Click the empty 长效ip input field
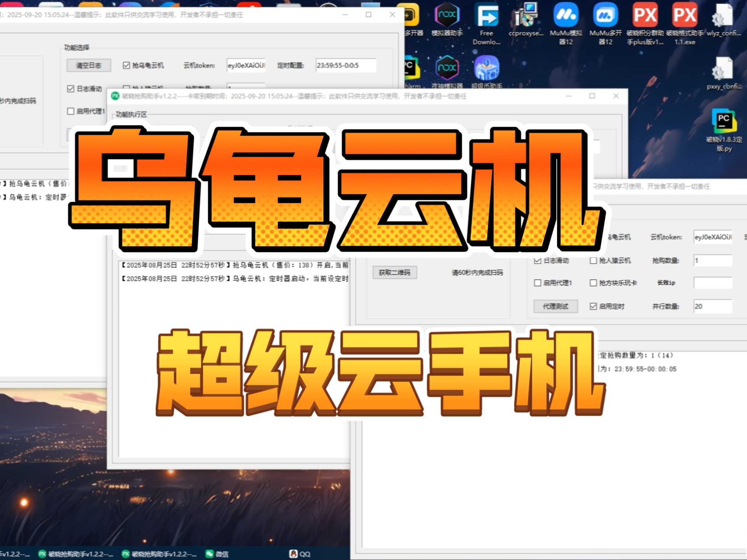This screenshot has width=747, height=560. (x=713, y=283)
